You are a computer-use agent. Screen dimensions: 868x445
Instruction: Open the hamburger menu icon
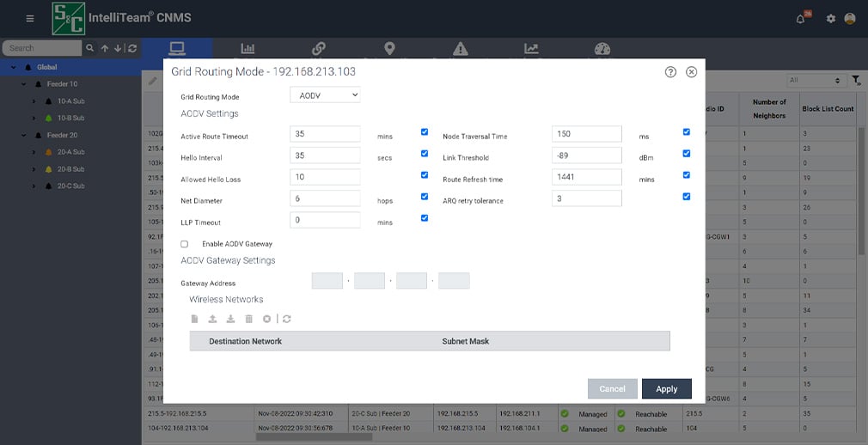click(x=30, y=18)
